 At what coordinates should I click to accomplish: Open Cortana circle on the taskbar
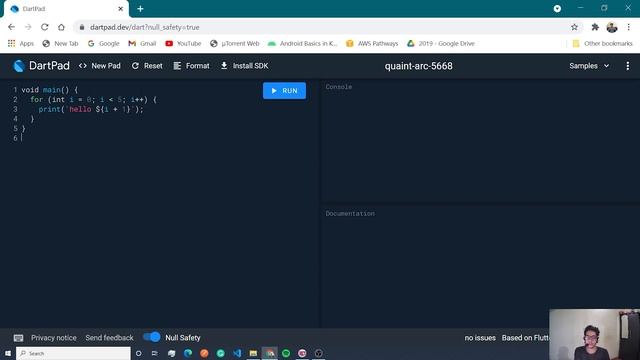click(x=138, y=353)
